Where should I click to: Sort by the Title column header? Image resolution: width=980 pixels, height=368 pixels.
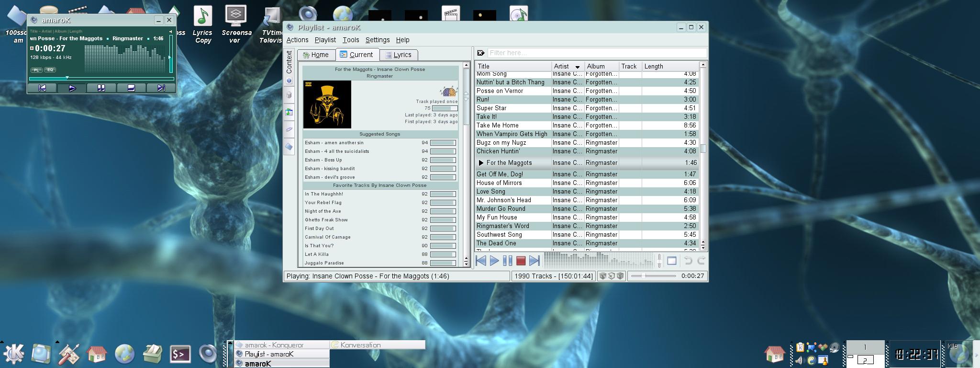513,66
